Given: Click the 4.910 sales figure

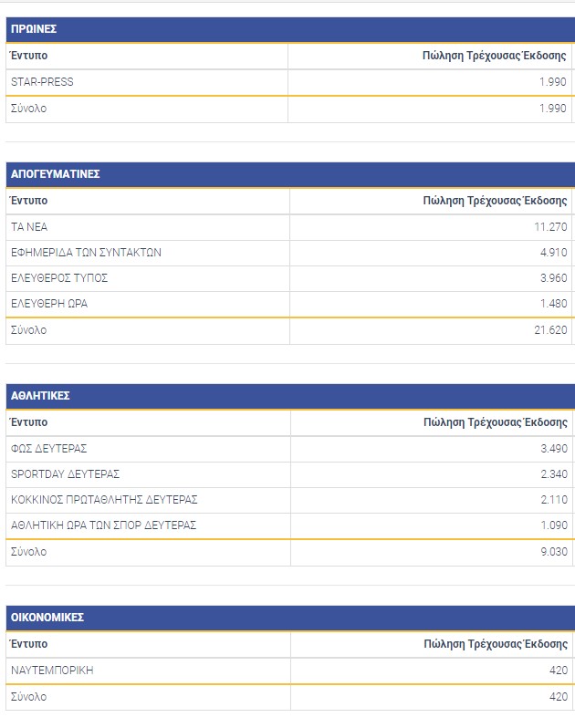Looking at the screenshot, I should pyautogui.click(x=553, y=252).
